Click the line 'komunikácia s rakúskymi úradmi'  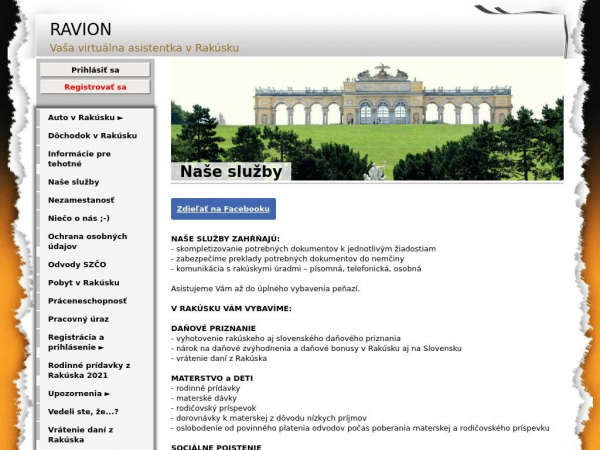(x=296, y=269)
